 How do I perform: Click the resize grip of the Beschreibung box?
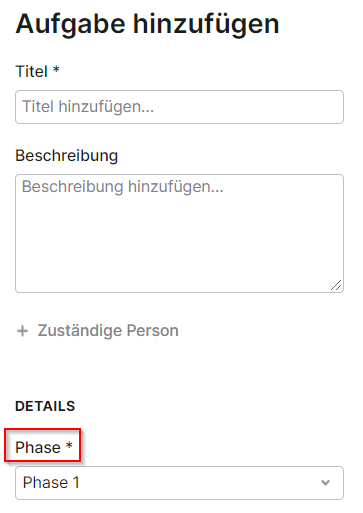(336, 285)
